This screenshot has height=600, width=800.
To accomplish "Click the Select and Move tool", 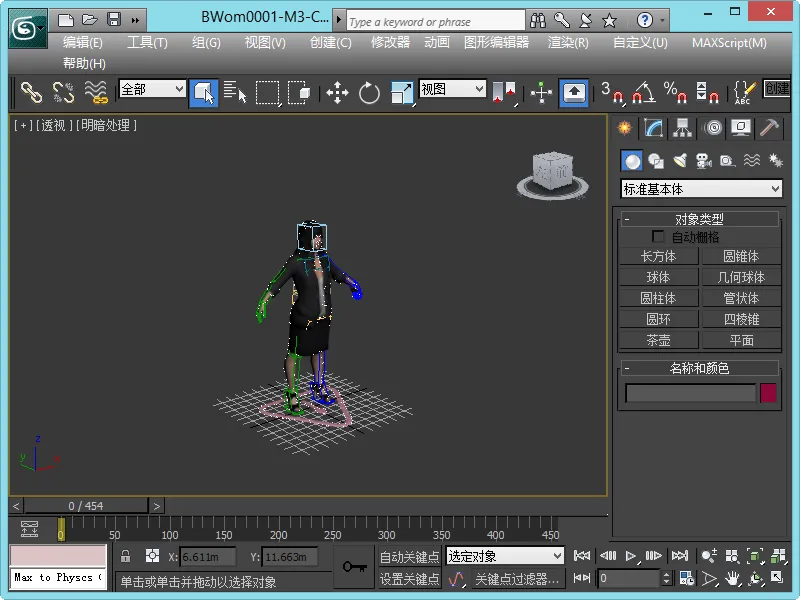I will click(337, 94).
